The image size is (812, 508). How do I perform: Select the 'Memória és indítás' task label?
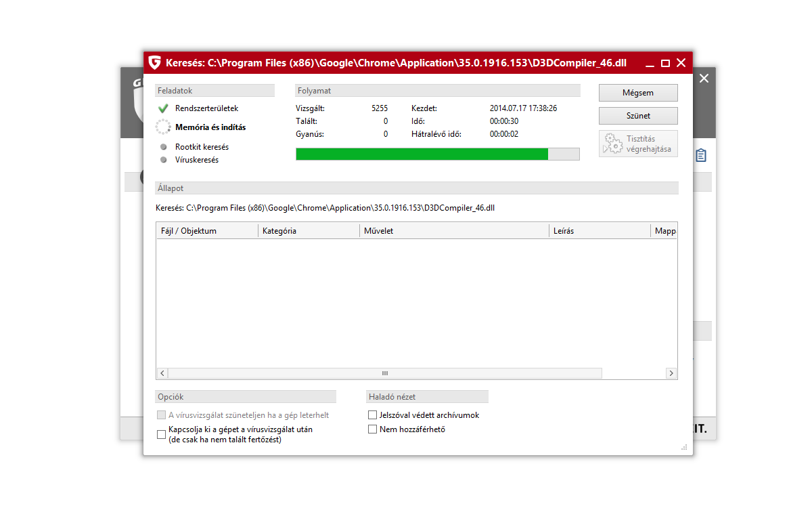click(210, 127)
